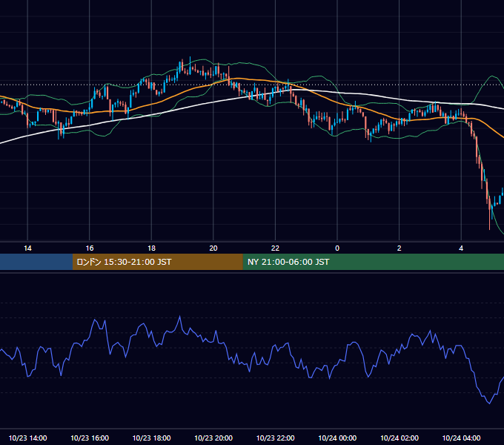This screenshot has width=504, height=445.
Task: Click the blue session band before London
Action: (x=36, y=262)
